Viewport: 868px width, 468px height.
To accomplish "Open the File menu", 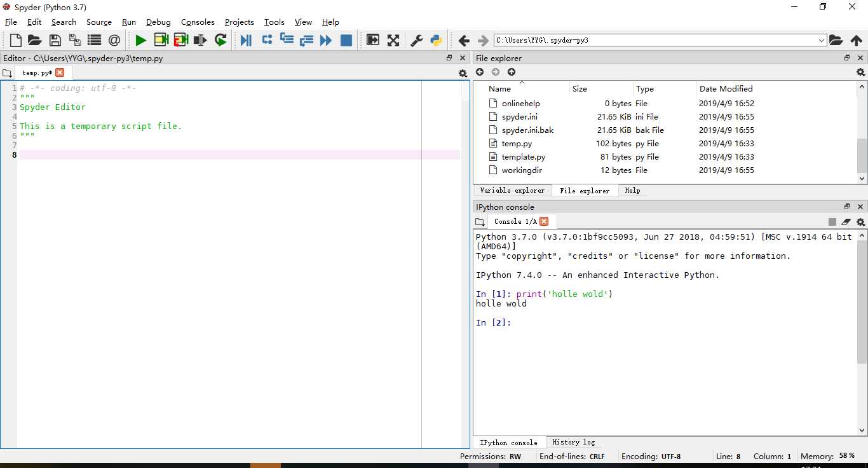I will click(11, 22).
